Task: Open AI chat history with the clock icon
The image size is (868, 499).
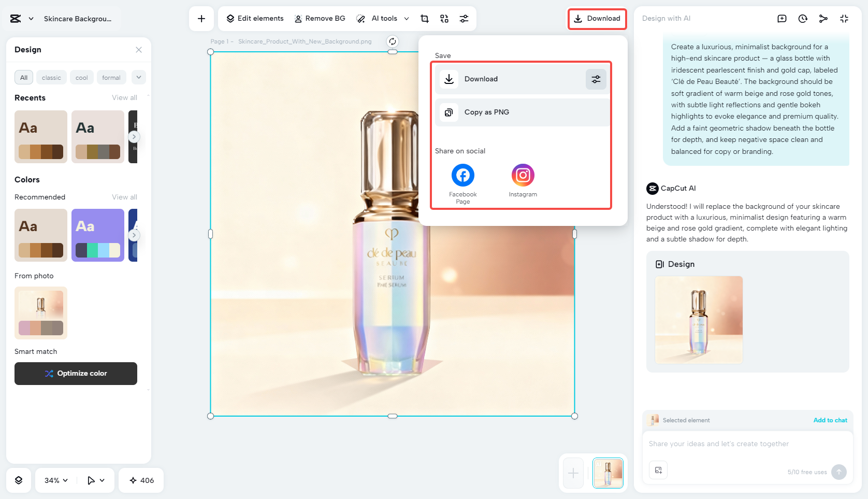Action: [803, 18]
